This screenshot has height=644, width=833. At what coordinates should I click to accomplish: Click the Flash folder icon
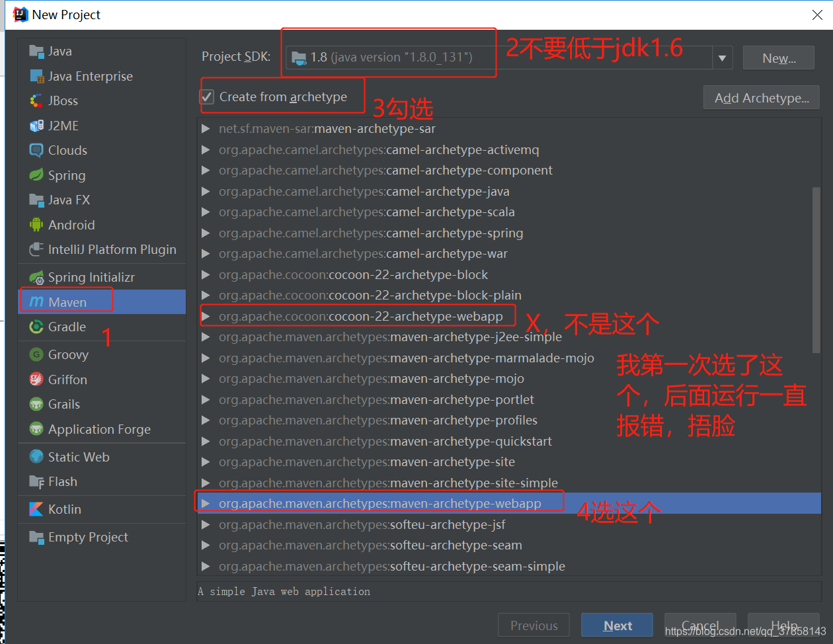coord(36,481)
